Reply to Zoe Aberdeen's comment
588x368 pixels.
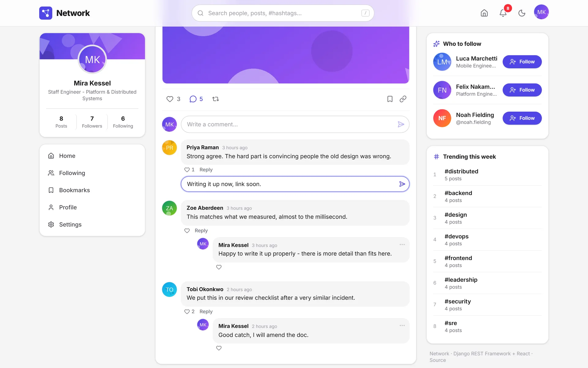(201, 231)
